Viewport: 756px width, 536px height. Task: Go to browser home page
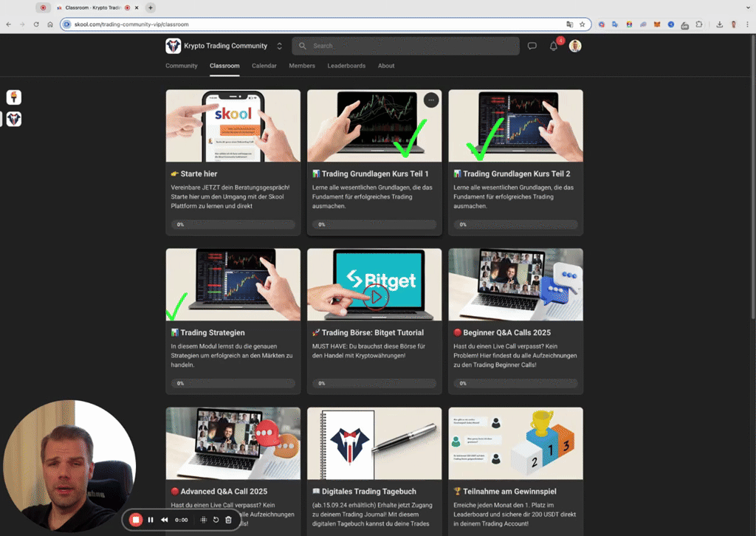pyautogui.click(x=50, y=24)
